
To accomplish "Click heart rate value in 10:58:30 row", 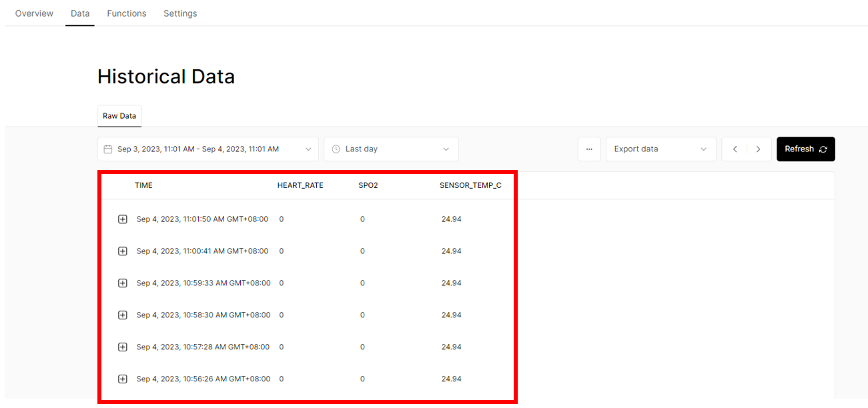I will 282,315.
